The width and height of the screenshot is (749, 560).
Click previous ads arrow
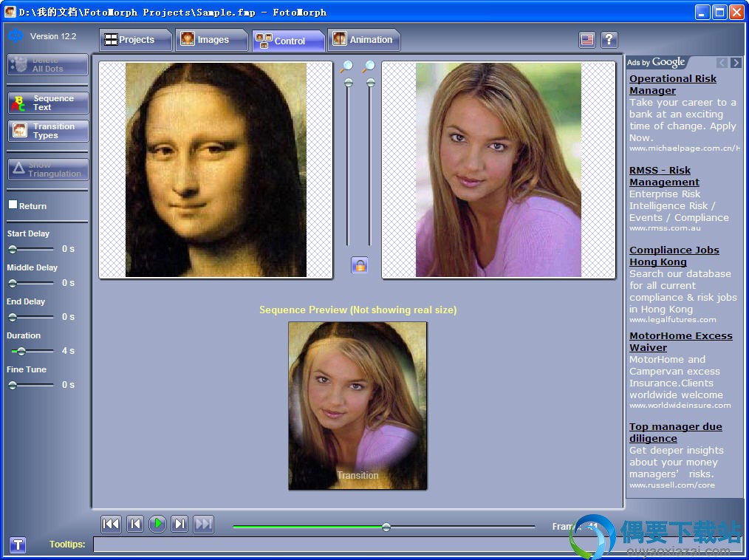coord(722,63)
